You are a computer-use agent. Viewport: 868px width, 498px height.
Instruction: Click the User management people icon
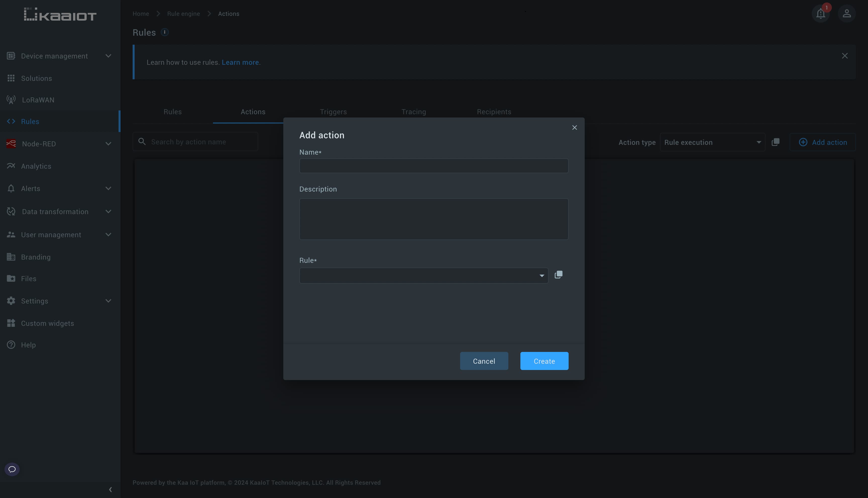coord(11,235)
